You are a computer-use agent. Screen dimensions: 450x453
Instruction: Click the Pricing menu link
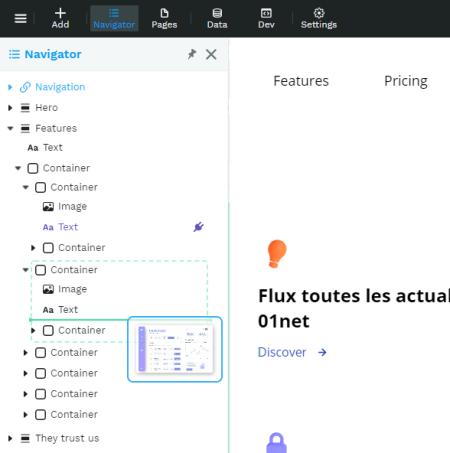[406, 81]
